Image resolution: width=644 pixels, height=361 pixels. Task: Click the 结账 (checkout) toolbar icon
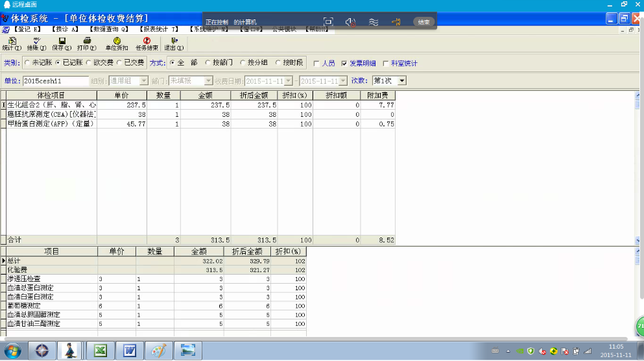36,44
